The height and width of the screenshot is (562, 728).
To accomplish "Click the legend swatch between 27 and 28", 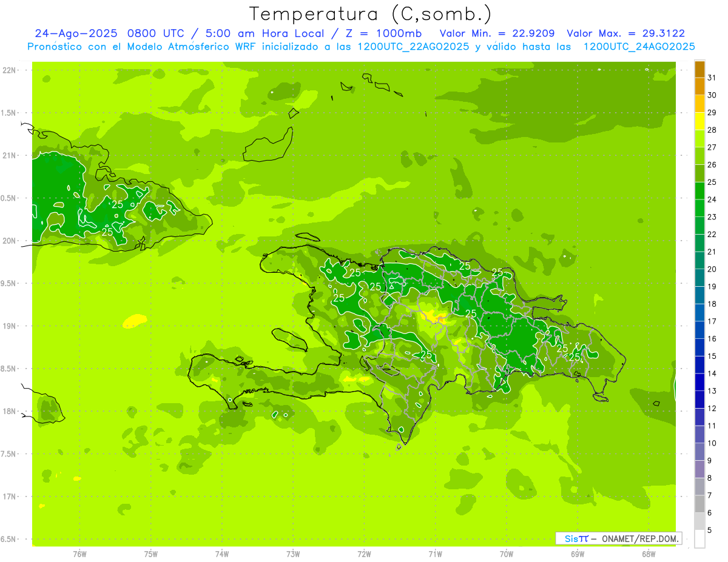I will [x=699, y=139].
